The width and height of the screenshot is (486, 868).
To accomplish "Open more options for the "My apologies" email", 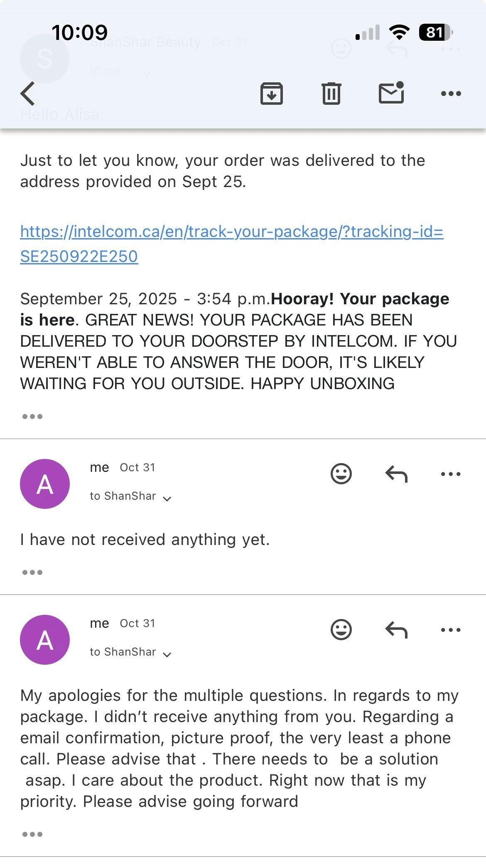I will click(451, 629).
